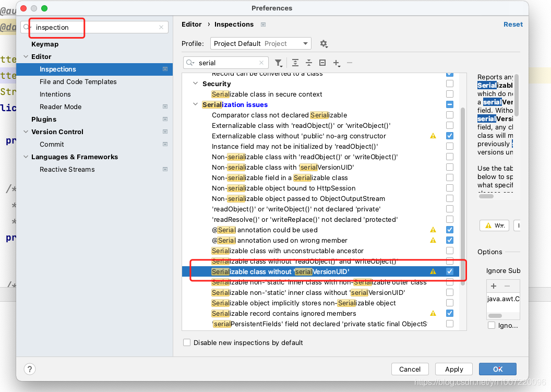Uncheck 'Serializable class without serialVersionUID' inspection
The width and height of the screenshot is (551, 392).
click(x=450, y=271)
